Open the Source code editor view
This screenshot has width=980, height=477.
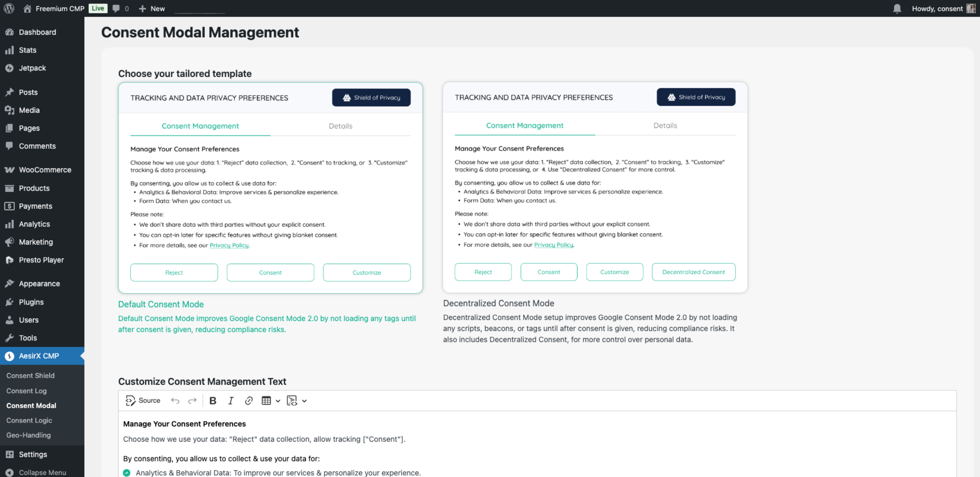tap(143, 401)
